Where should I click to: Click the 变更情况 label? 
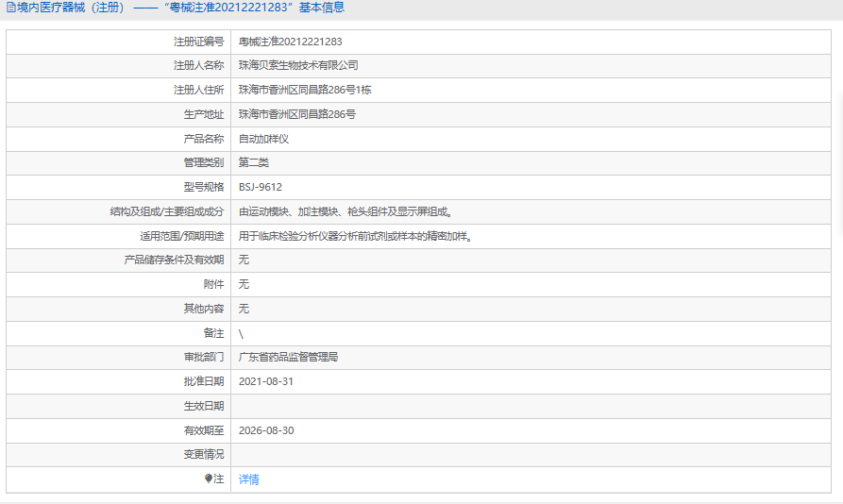[204, 455]
